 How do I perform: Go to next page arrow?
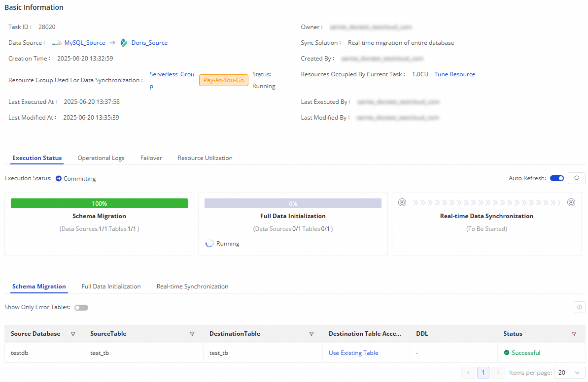(499, 373)
